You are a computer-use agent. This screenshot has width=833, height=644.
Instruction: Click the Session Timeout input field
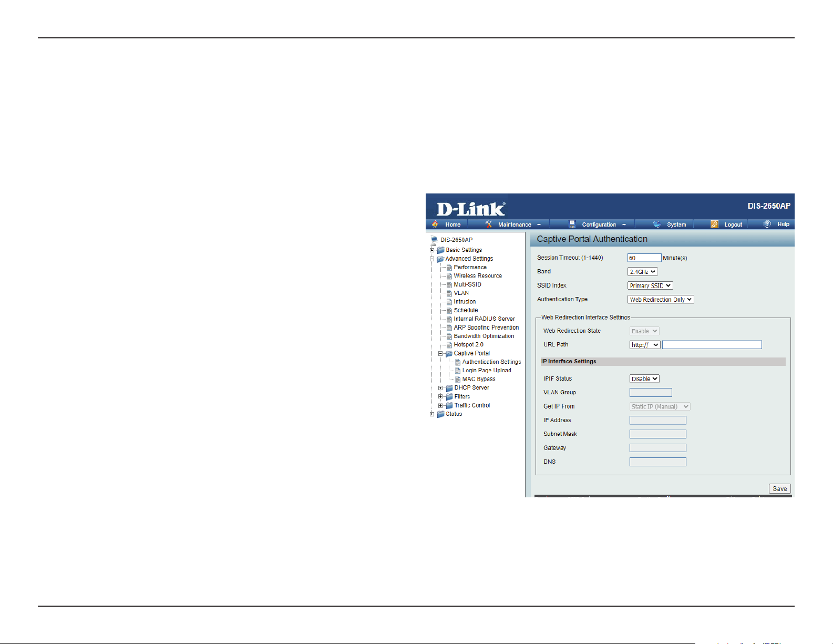[x=644, y=258]
